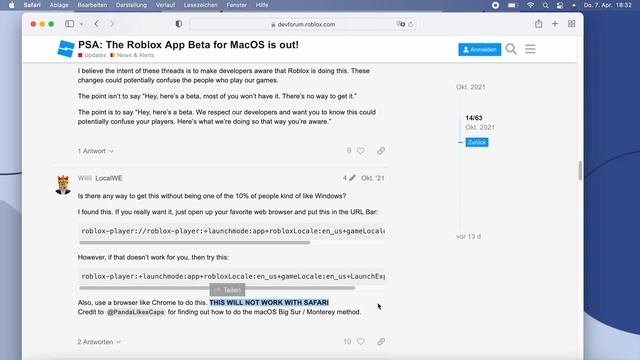Open Control Center in menu bar

pos(560,5)
